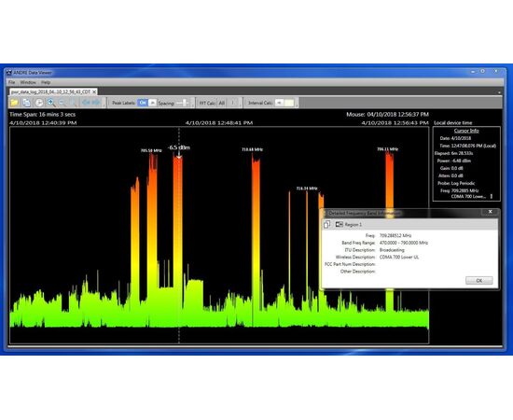Screen dimensions: 513x420
Task: Click the blue right arrow icon
Action: 96,103
